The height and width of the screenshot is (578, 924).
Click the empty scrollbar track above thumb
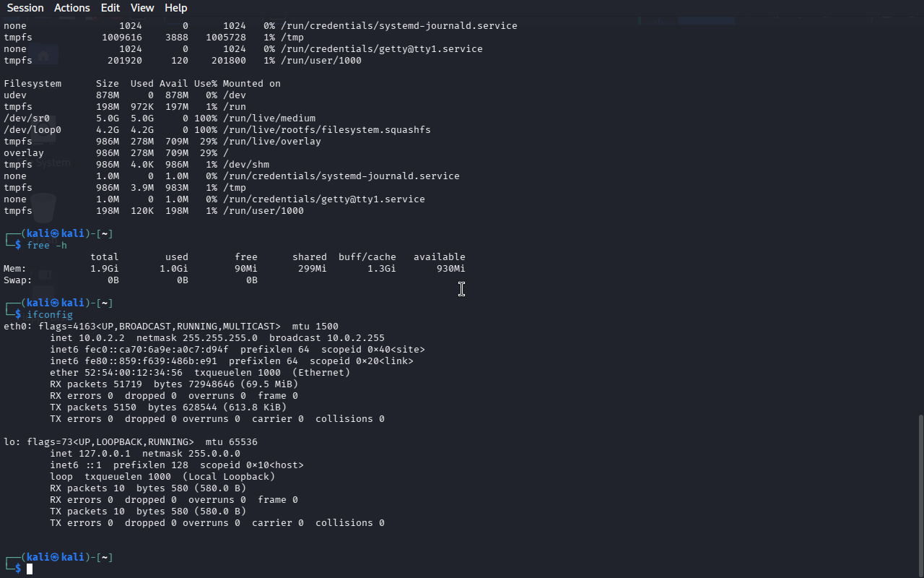920,217
